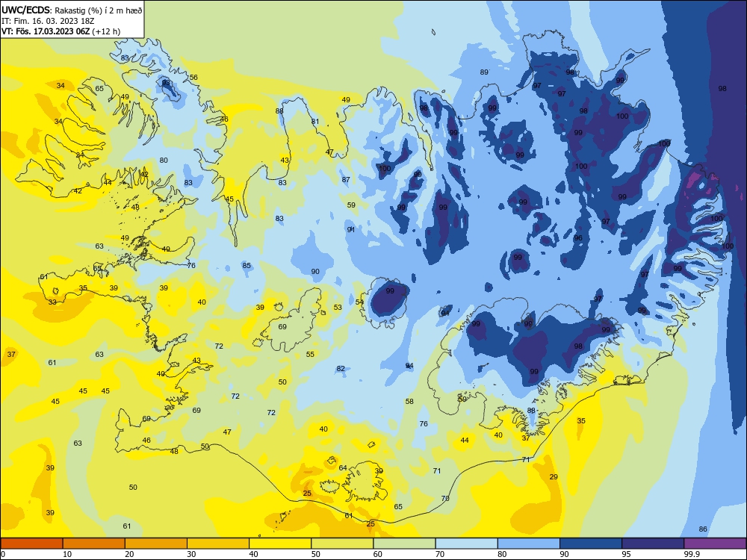This screenshot has height=560, width=747.
Task: Select the bright yellow 40–50 legend swatch
Action: 280,544
